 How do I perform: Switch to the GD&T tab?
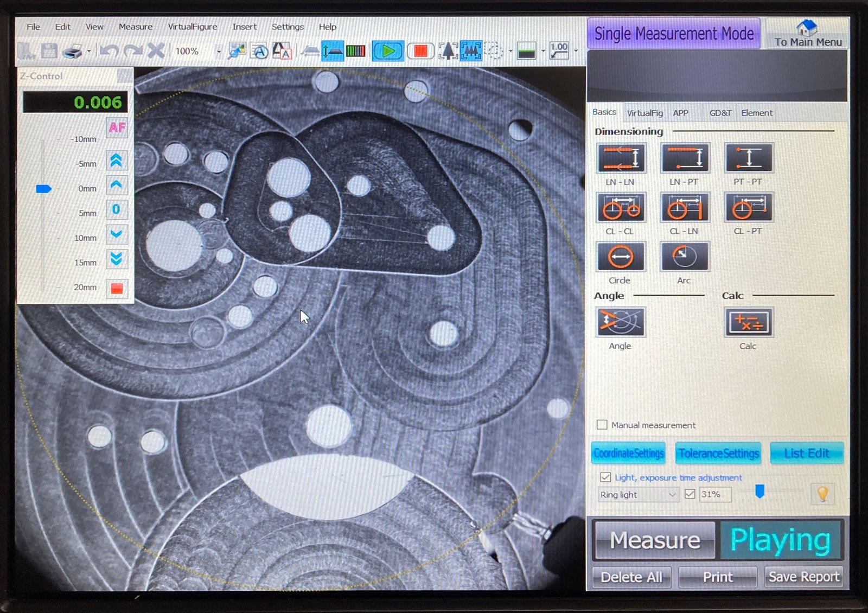(720, 113)
